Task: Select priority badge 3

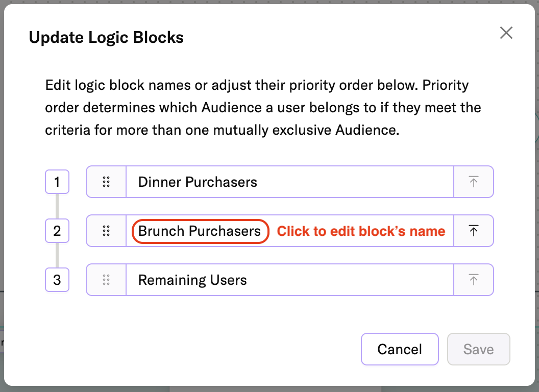Action: (x=57, y=280)
